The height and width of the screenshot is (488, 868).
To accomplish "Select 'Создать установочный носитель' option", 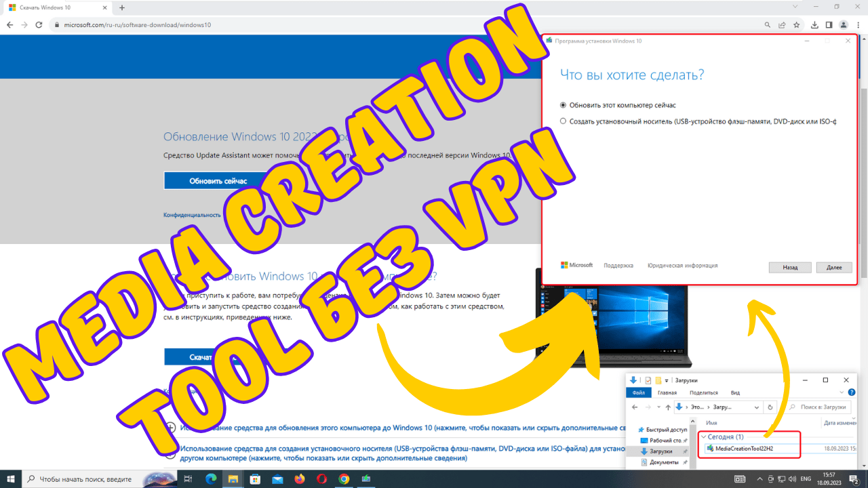I will coord(698,121).
